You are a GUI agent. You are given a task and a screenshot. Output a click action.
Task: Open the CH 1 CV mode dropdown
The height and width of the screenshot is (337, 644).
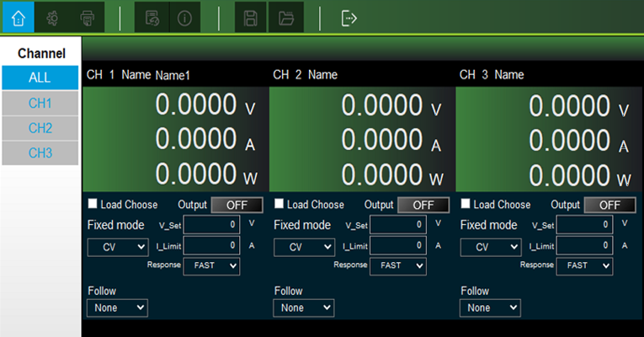[117, 248]
